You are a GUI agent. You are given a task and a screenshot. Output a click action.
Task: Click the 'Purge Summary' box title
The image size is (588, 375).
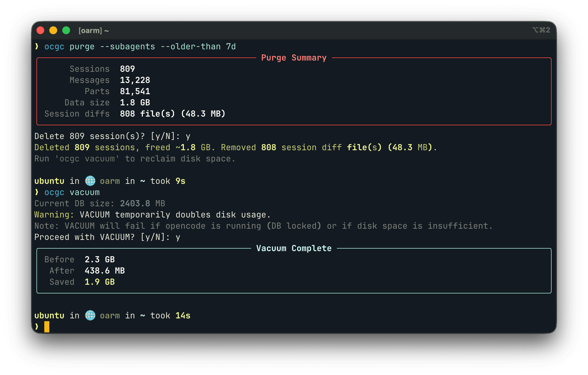pyautogui.click(x=294, y=58)
